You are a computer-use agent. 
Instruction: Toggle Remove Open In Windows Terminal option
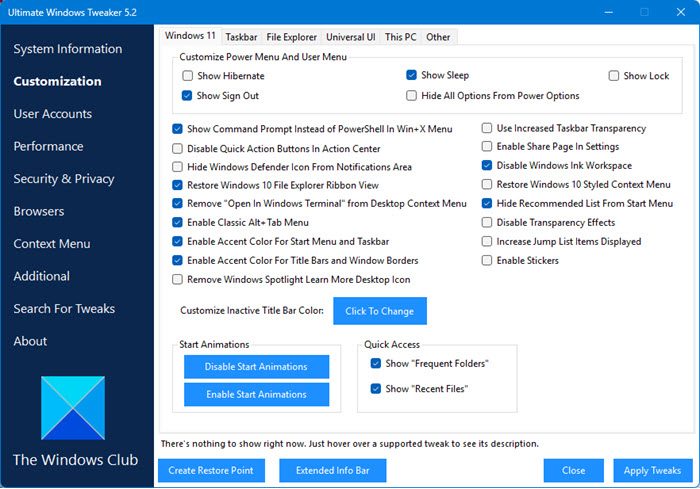coord(177,204)
